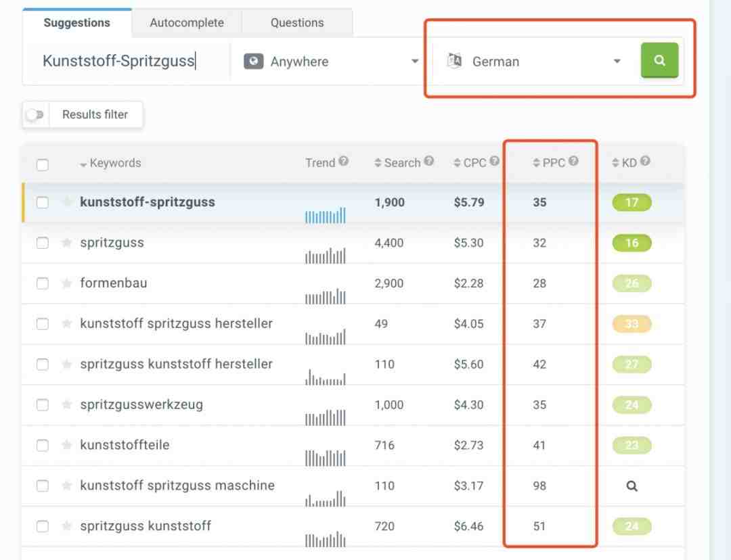Click the green search magnifier button

click(x=659, y=61)
